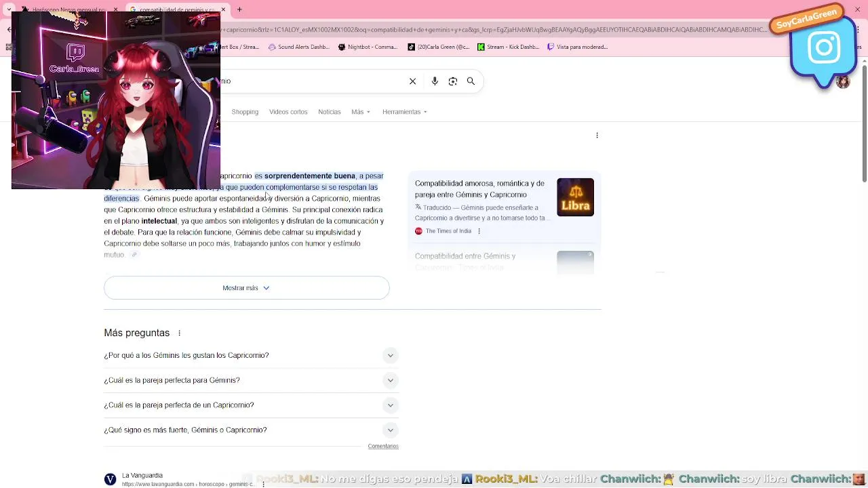
Task: Expand '¿Cuál es la pareja perfecta de un Capricornio?'
Action: pyautogui.click(x=251, y=405)
